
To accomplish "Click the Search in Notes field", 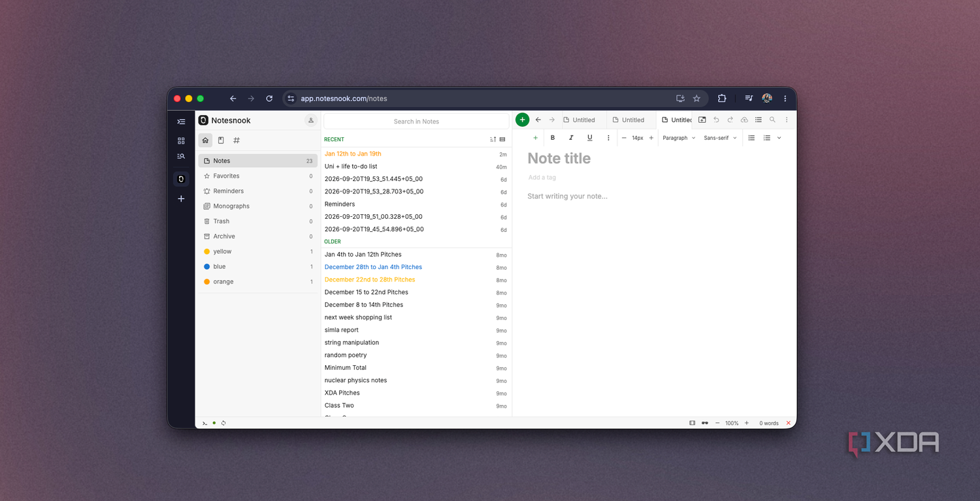I will [x=416, y=121].
